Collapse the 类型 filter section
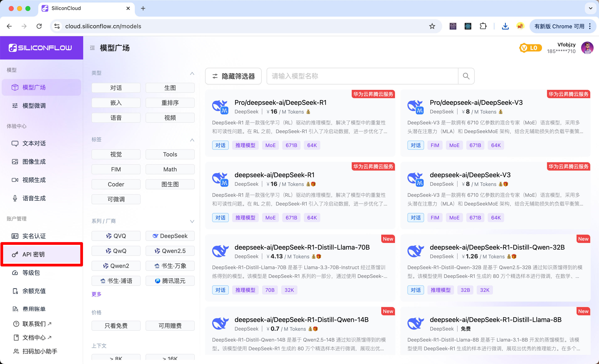 pos(192,73)
